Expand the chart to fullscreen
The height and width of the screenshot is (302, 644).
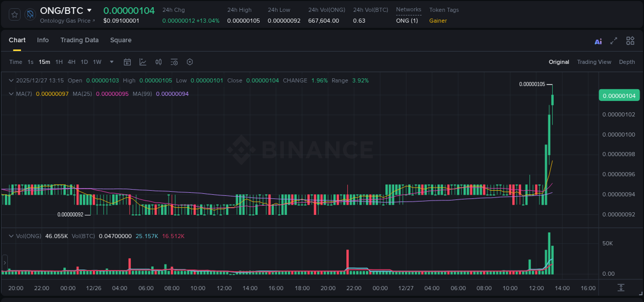(x=614, y=41)
